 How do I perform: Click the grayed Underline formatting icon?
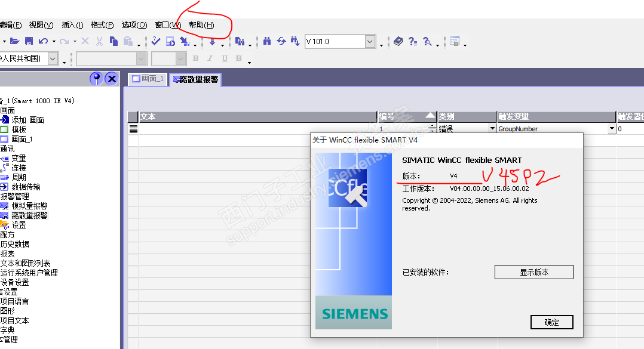225,58
